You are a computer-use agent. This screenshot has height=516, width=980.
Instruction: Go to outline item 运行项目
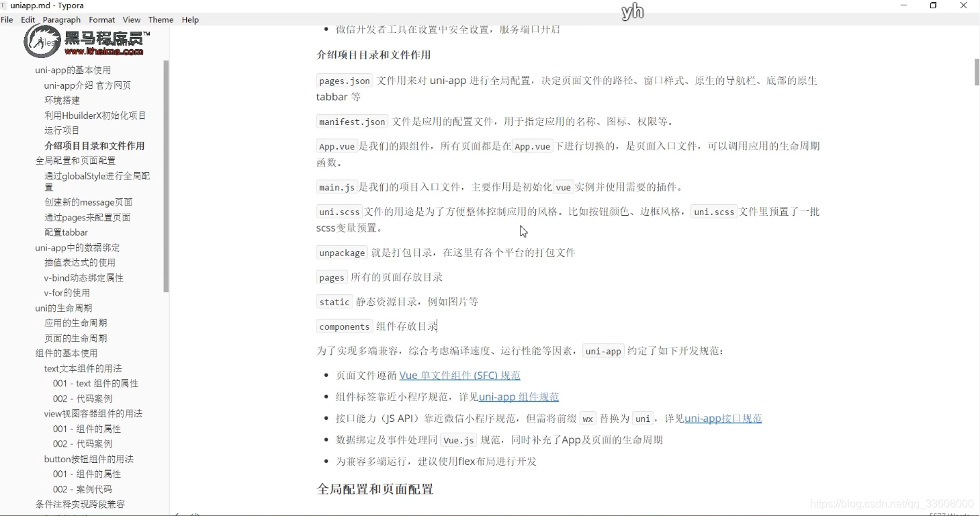pyautogui.click(x=62, y=130)
